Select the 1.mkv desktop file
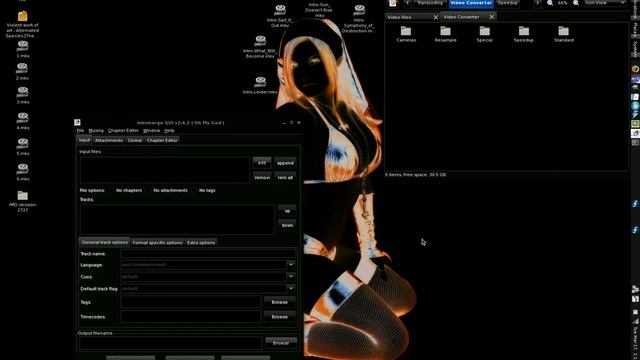Image resolution: width=640 pixels, height=360 pixels. pos(23,49)
